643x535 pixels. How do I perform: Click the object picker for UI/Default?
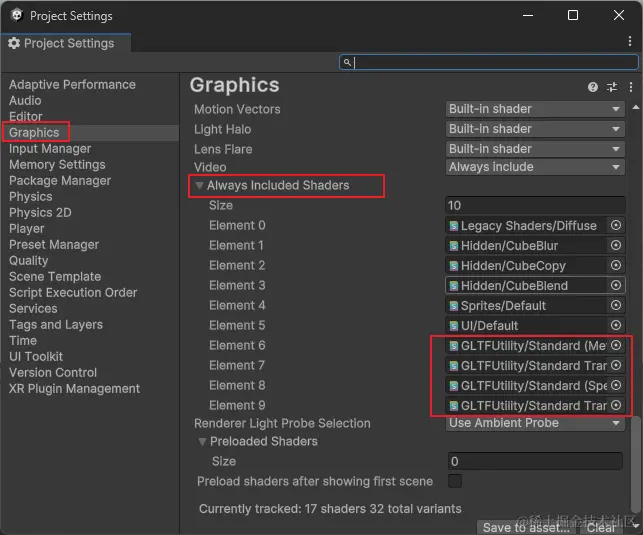point(616,325)
